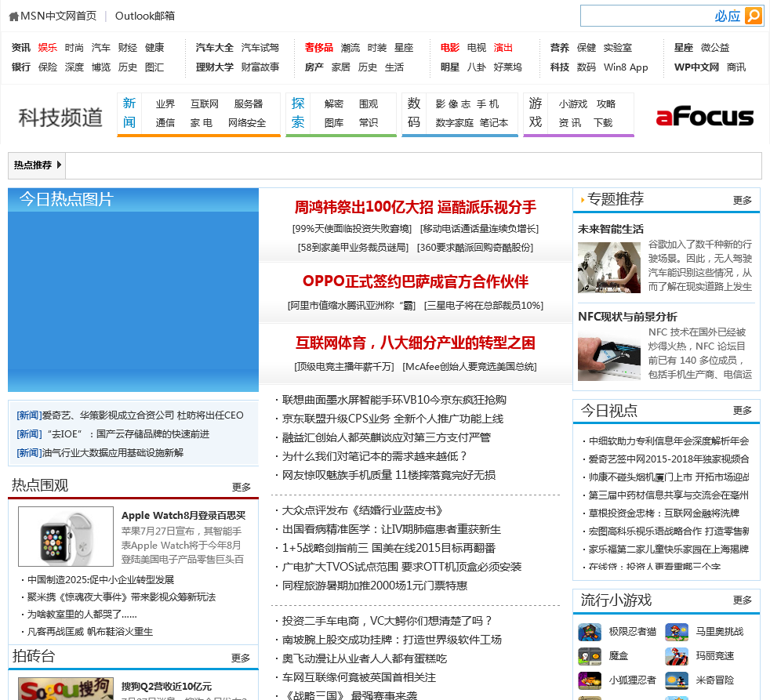Viewport: 770px width, 700px height.
Task: Click the Bing search magnifier button
Action: 754,16
